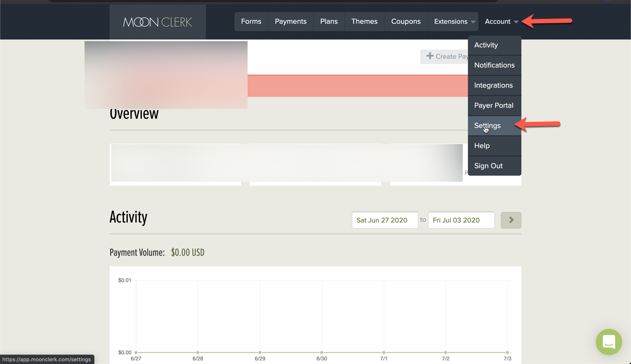Click the date range go arrow button

pos(511,220)
